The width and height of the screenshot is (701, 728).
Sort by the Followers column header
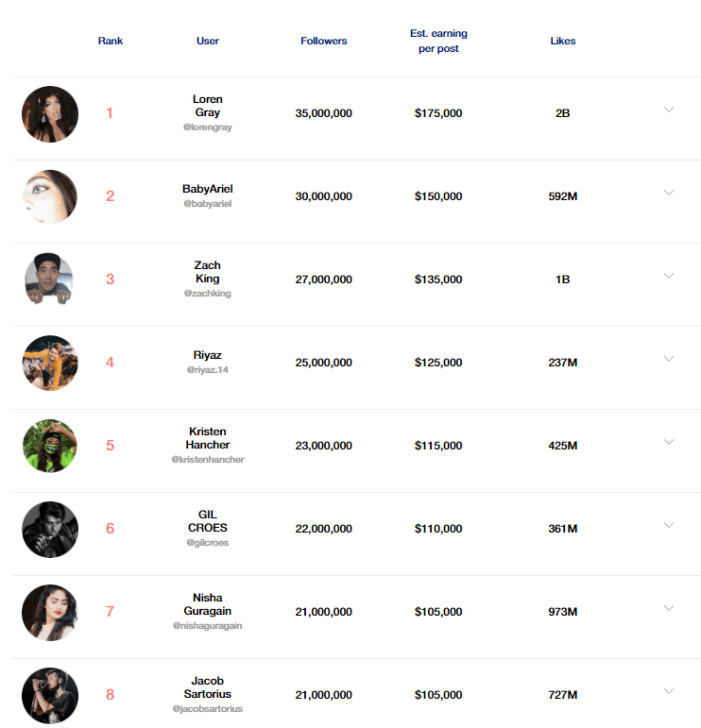(x=324, y=41)
